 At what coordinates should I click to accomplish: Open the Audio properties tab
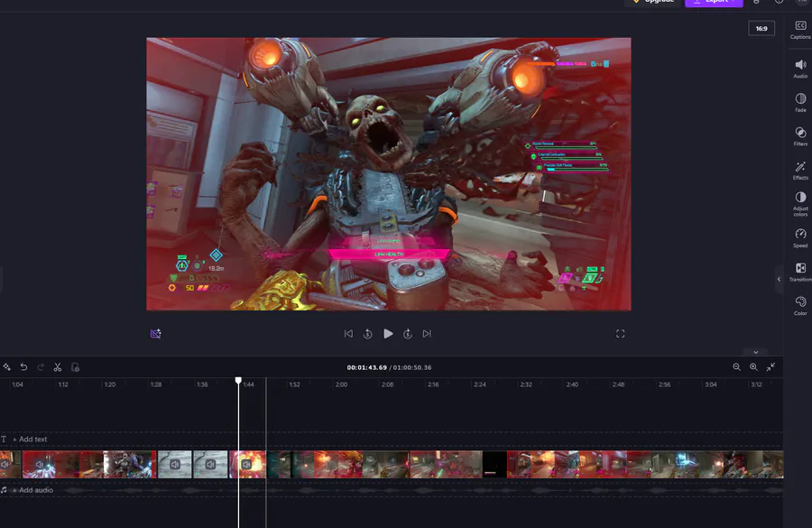(x=800, y=69)
